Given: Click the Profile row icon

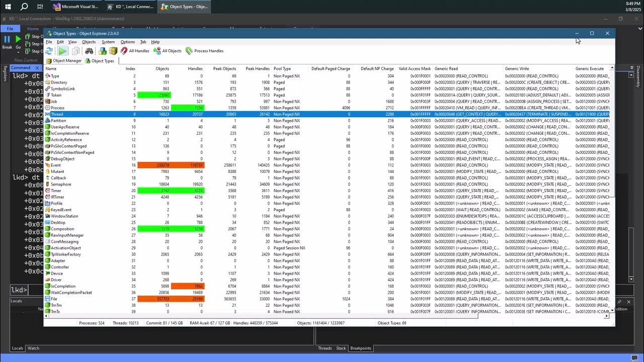Looking at the screenshot, I should 48,204.
